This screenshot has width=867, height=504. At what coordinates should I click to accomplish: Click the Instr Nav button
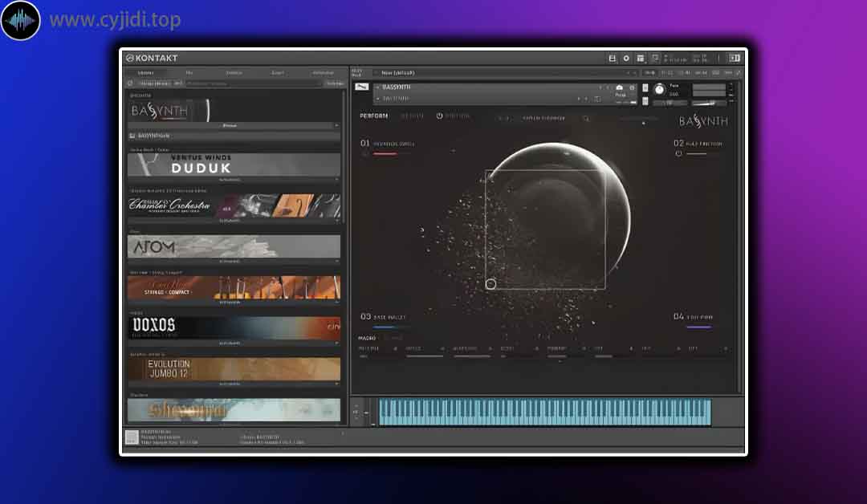[335, 83]
